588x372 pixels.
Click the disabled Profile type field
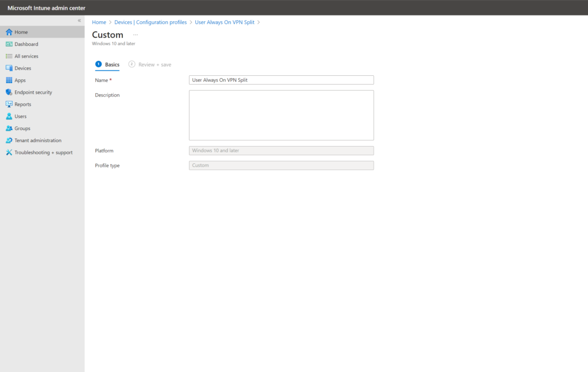(281, 165)
